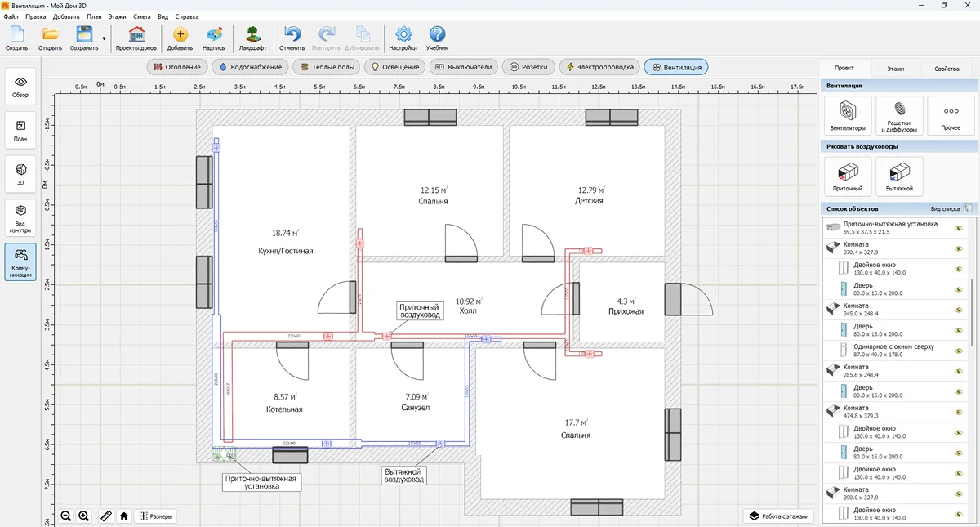Hide the Комната 285.6 x 248.4 room
This screenshot has height=527, width=980.
pos(959,371)
